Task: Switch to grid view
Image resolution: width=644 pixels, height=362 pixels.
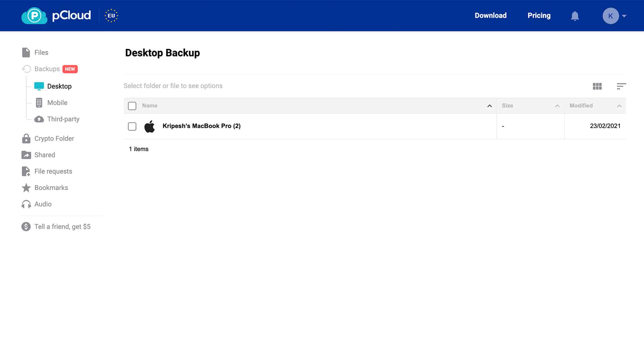Action: pyautogui.click(x=597, y=86)
